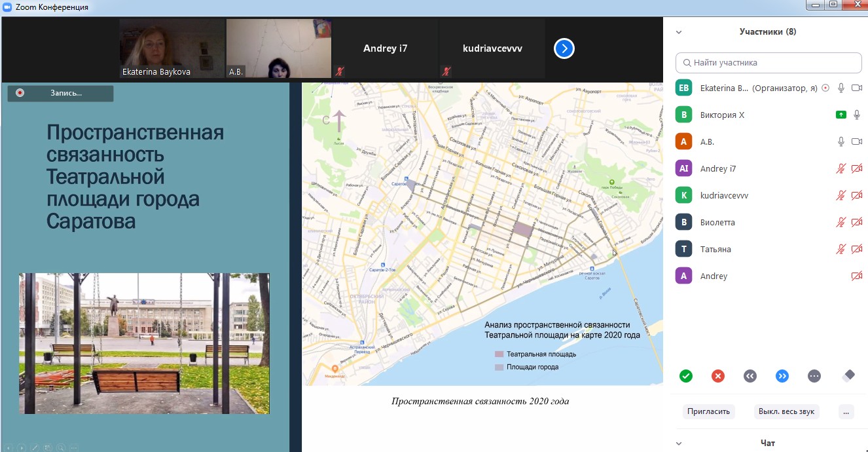Select Татьяна in the participant list
Image resolution: width=868 pixels, height=452 pixels.
tap(715, 249)
